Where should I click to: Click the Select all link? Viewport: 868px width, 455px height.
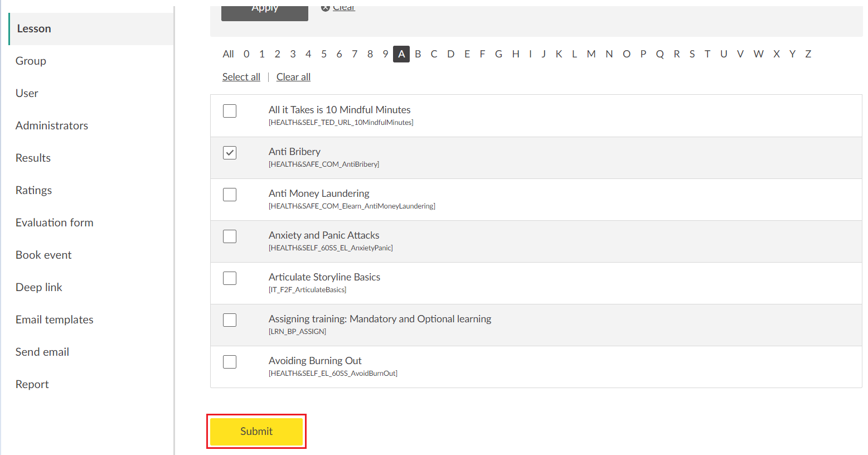tap(241, 77)
